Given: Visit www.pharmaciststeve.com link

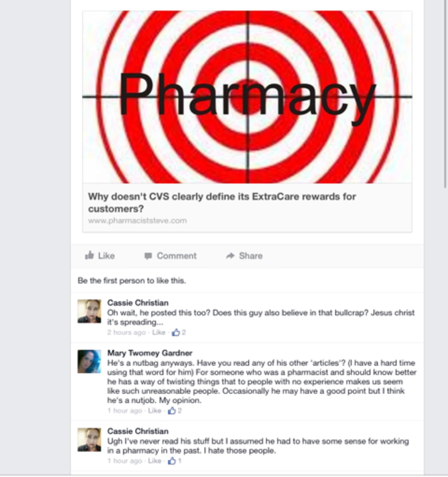Looking at the screenshot, I should (137, 221).
